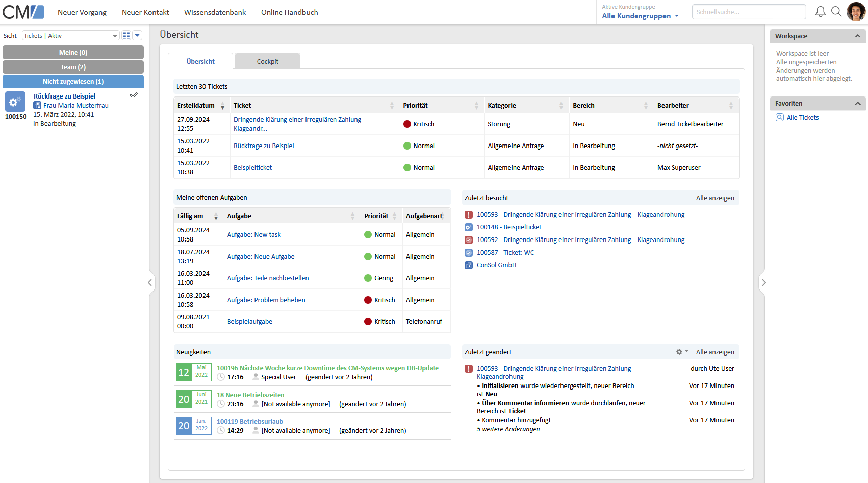Image resolution: width=868 pixels, height=483 pixels.
Task: Click the 12 Mai 2022 date badge
Action: click(194, 372)
